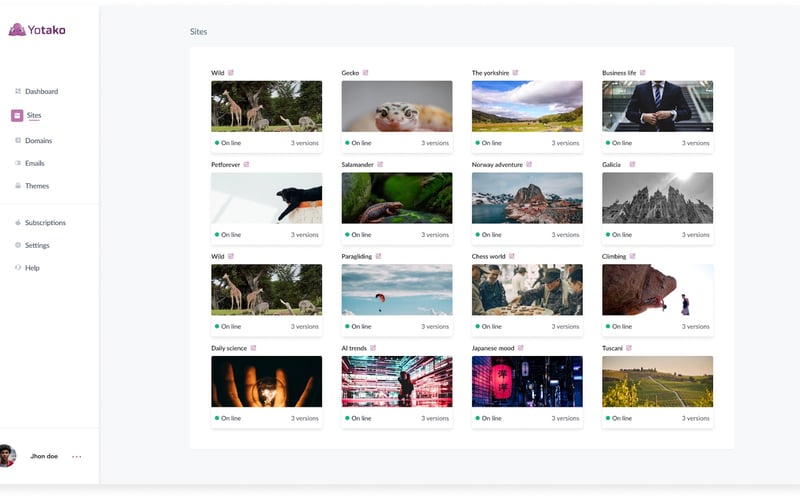Click the edit icon next to Chess world
800x500 pixels.
[512, 256]
